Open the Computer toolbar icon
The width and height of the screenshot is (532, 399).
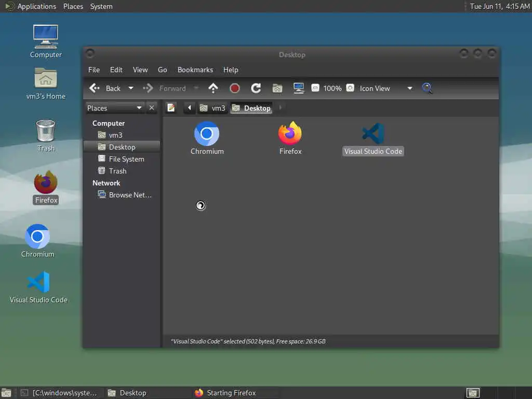299,88
